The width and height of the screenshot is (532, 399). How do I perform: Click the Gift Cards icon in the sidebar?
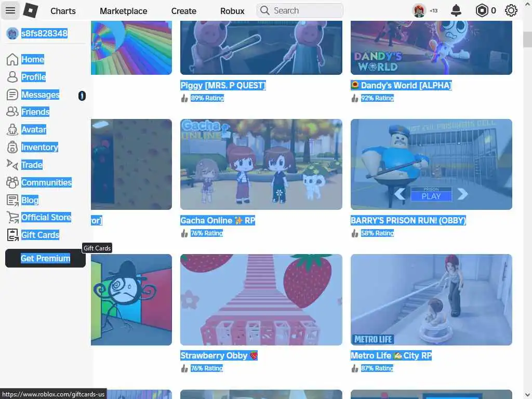[x=12, y=235]
